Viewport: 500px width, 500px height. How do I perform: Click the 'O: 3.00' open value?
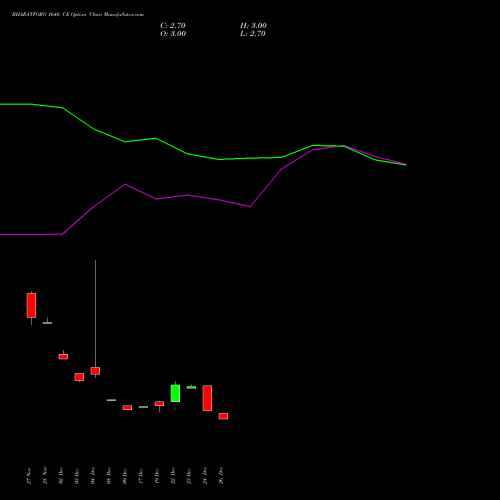coord(173,34)
